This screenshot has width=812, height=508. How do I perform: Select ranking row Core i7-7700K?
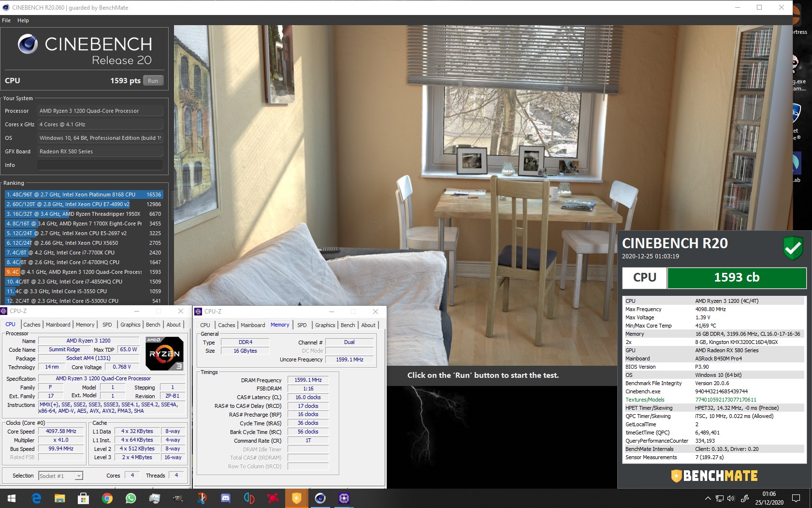(84, 253)
